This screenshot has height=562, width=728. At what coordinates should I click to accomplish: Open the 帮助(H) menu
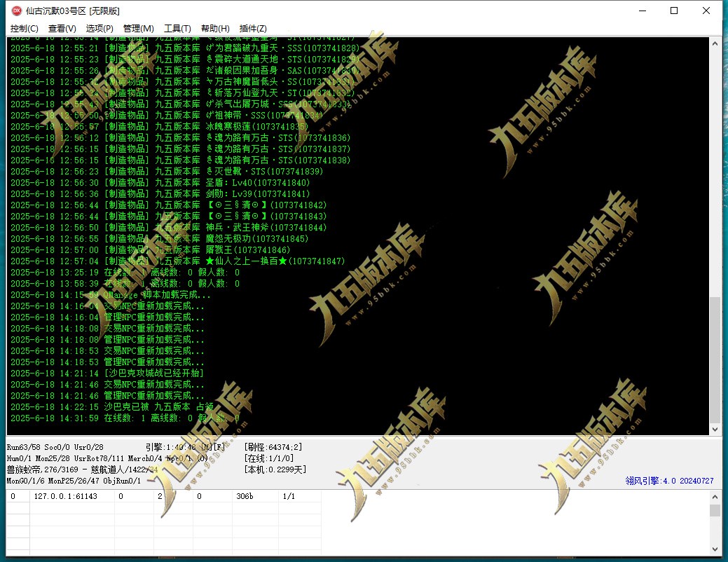[215, 28]
